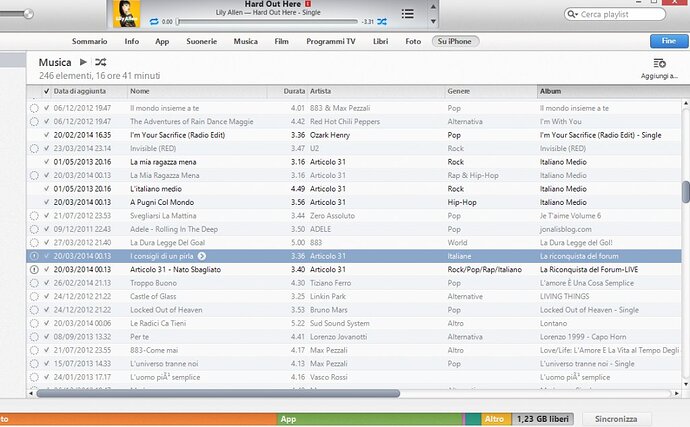
Task: Click the up arrow on the player display
Action: pos(433,7)
